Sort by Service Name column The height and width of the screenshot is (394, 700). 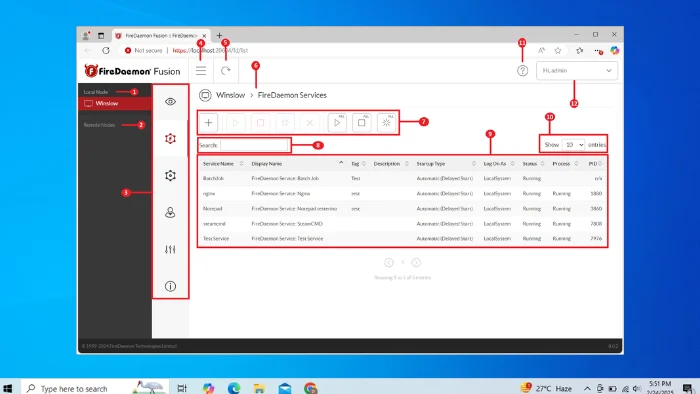click(223, 164)
